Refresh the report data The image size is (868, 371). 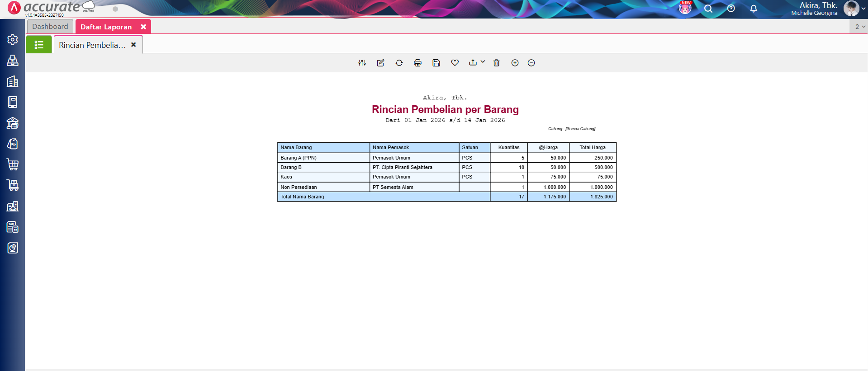[x=399, y=63]
